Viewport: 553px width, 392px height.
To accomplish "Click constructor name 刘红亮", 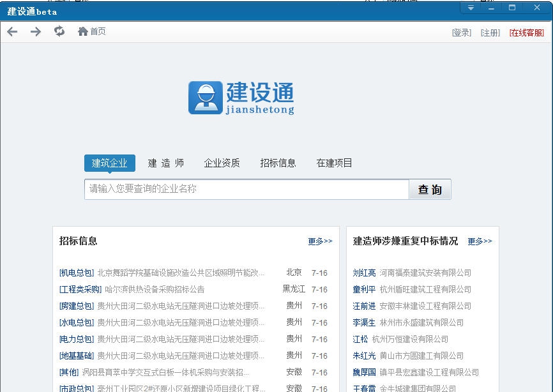I will tap(364, 273).
